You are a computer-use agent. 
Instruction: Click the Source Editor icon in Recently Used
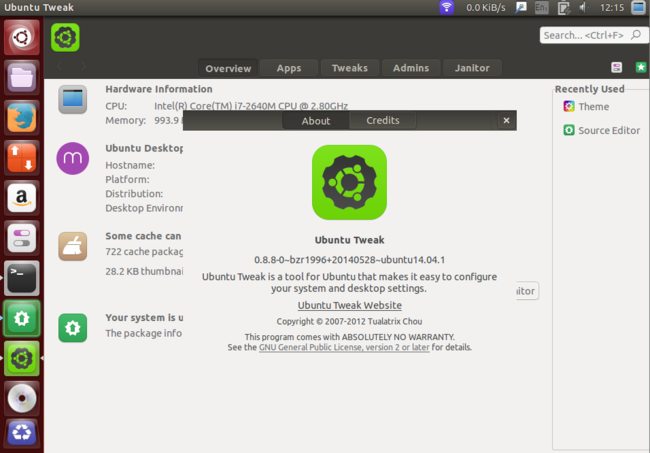click(x=569, y=130)
